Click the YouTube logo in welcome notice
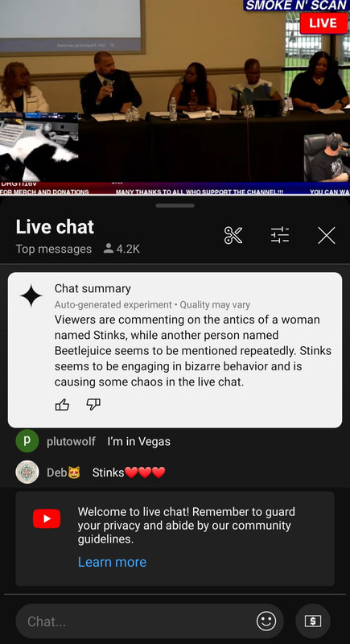The width and height of the screenshot is (350, 644). pyautogui.click(x=47, y=518)
